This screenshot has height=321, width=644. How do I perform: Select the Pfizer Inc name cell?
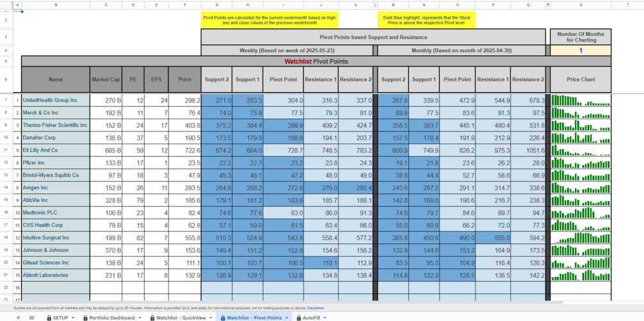pos(56,163)
